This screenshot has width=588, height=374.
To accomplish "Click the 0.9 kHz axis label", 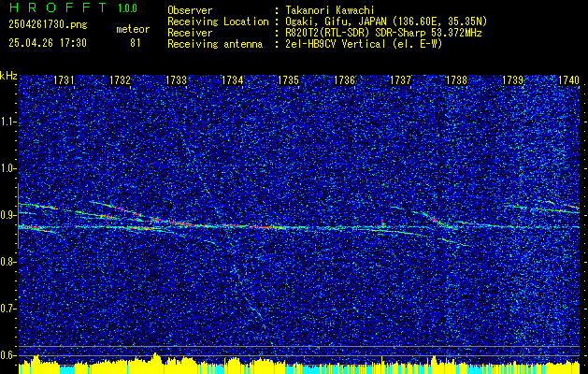I will (7, 215).
